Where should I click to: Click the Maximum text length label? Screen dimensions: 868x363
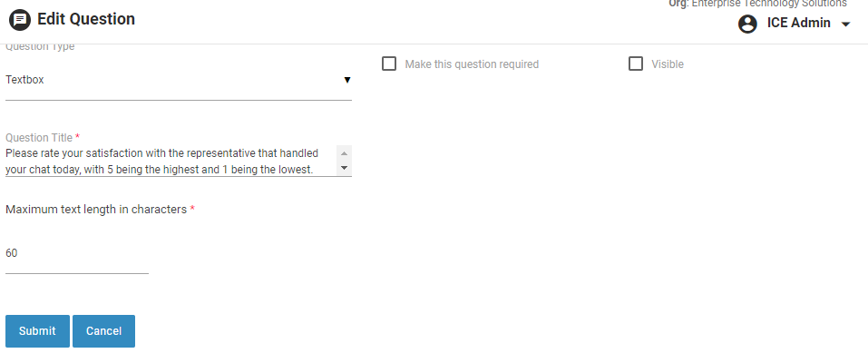pyautogui.click(x=96, y=210)
